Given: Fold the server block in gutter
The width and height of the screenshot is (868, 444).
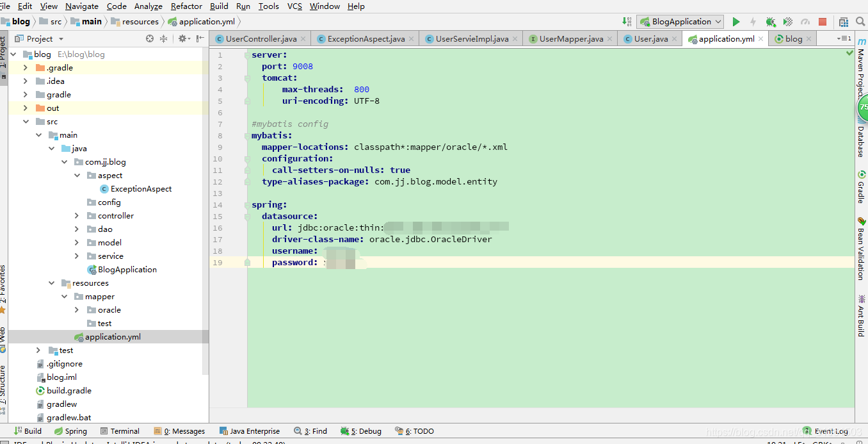Looking at the screenshot, I should pos(247,55).
